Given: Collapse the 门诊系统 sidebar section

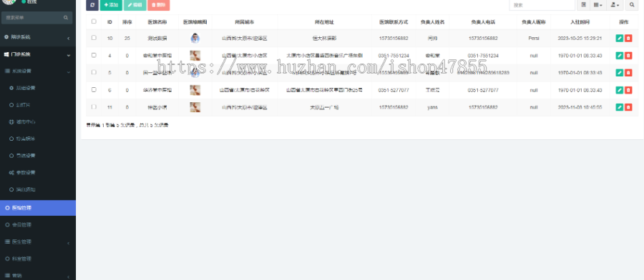Looking at the screenshot, I should (38, 54).
